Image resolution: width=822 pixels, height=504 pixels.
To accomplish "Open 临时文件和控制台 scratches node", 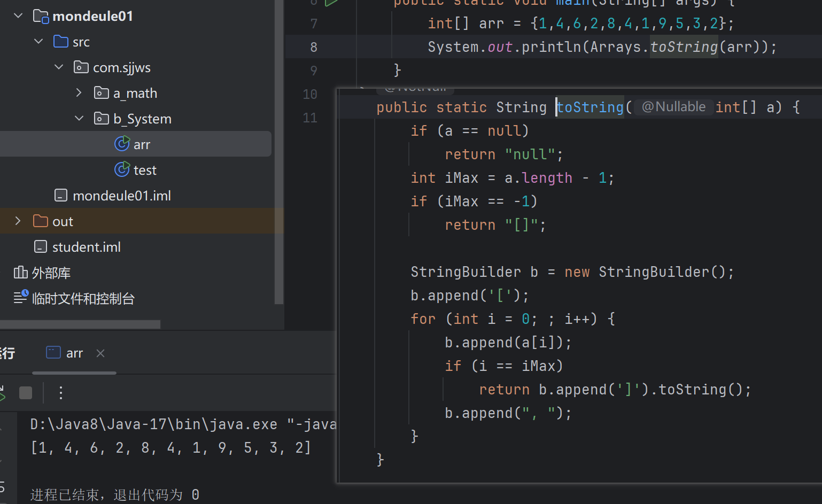I will point(83,299).
